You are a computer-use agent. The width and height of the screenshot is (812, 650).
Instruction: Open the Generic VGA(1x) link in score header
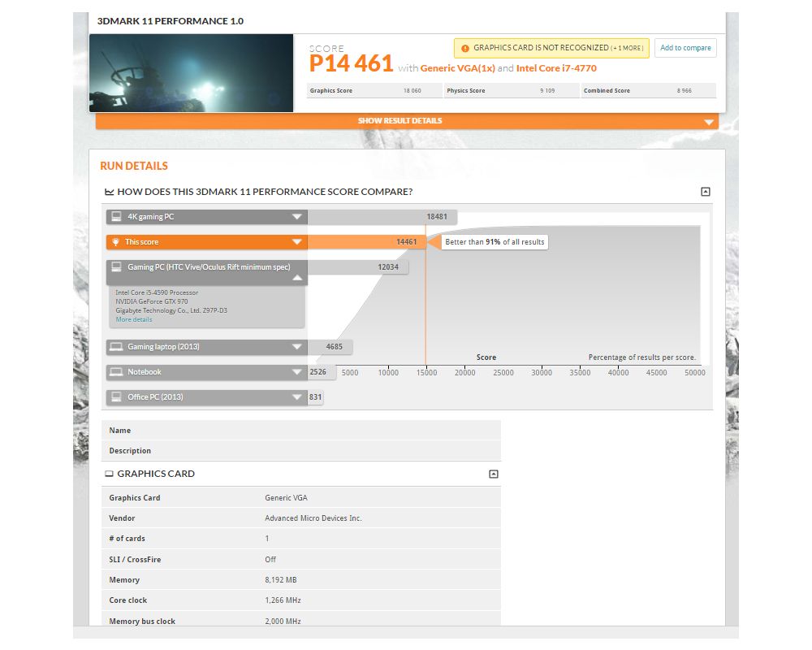[x=457, y=68]
